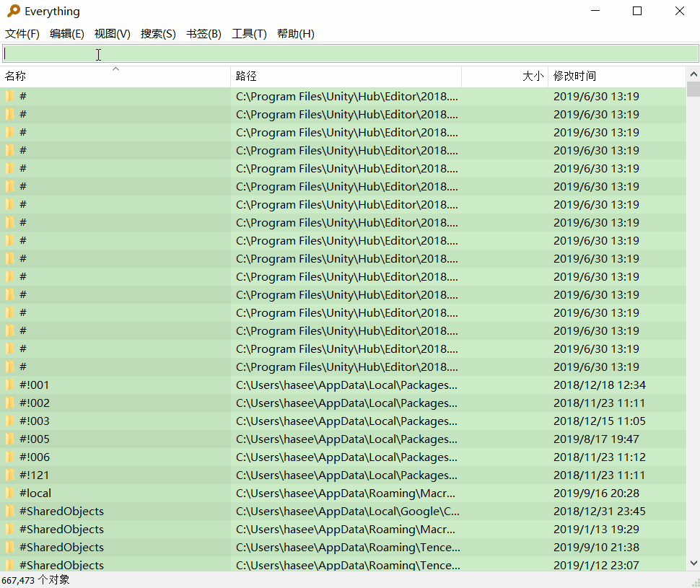Click the scrollbar up arrow
The image size is (700, 588).
(x=694, y=74)
